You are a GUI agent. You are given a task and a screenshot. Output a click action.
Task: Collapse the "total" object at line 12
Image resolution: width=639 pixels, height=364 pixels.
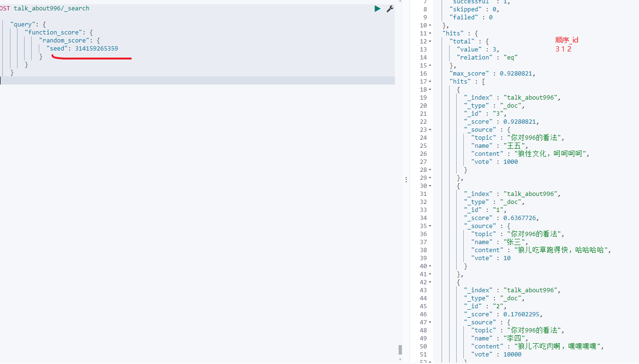(430, 42)
